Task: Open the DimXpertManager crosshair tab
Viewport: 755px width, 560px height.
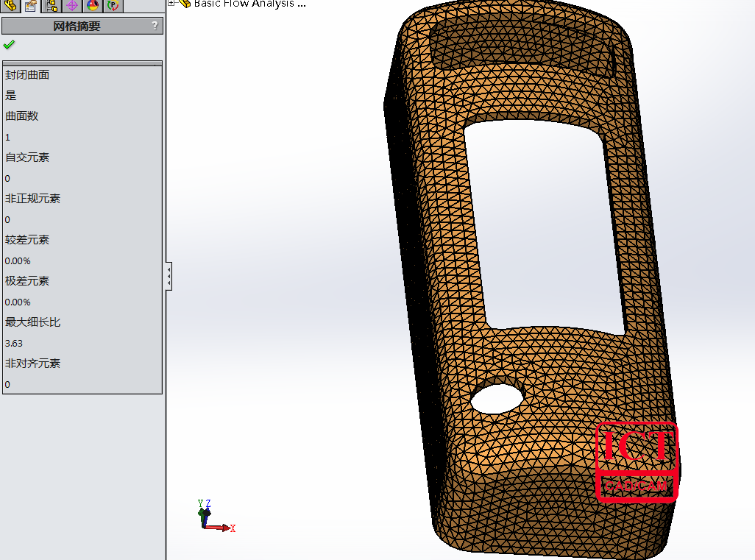Action: [x=72, y=6]
